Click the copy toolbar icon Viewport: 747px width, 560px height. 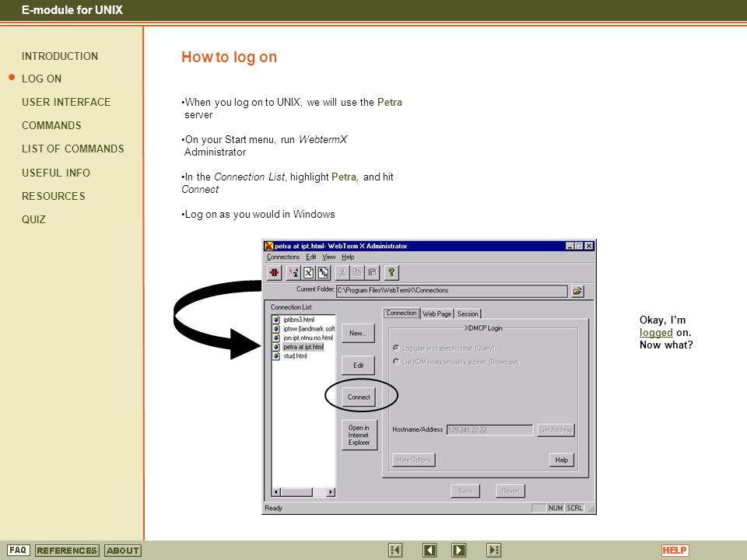(x=357, y=272)
